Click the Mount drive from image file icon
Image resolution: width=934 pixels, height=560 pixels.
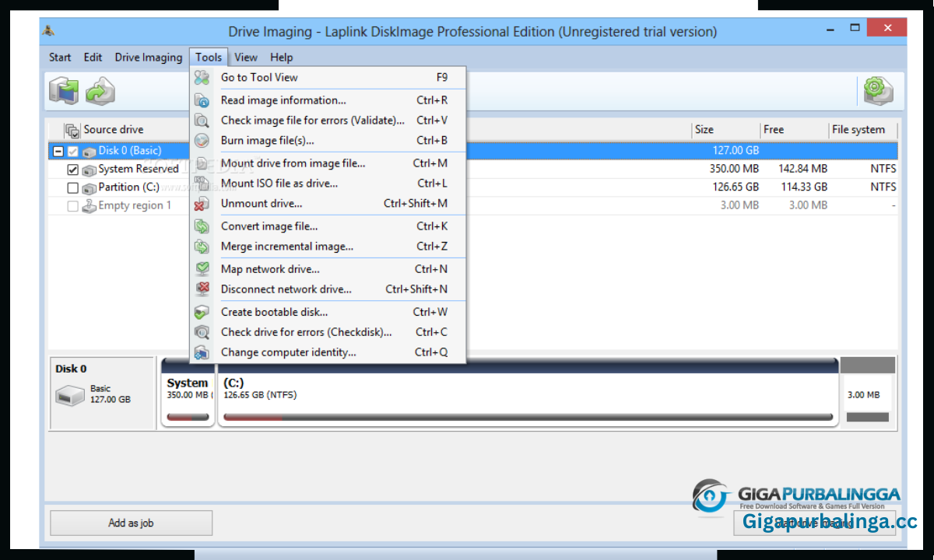[202, 163]
